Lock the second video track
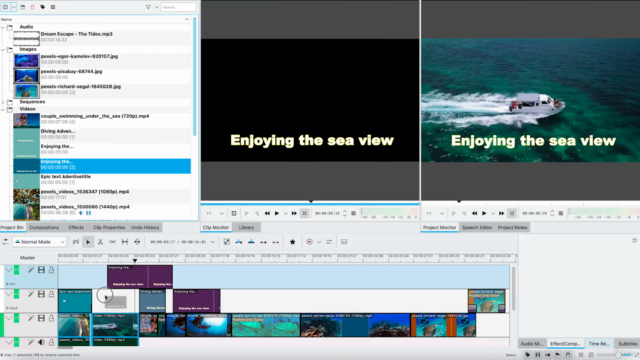 click(51, 294)
